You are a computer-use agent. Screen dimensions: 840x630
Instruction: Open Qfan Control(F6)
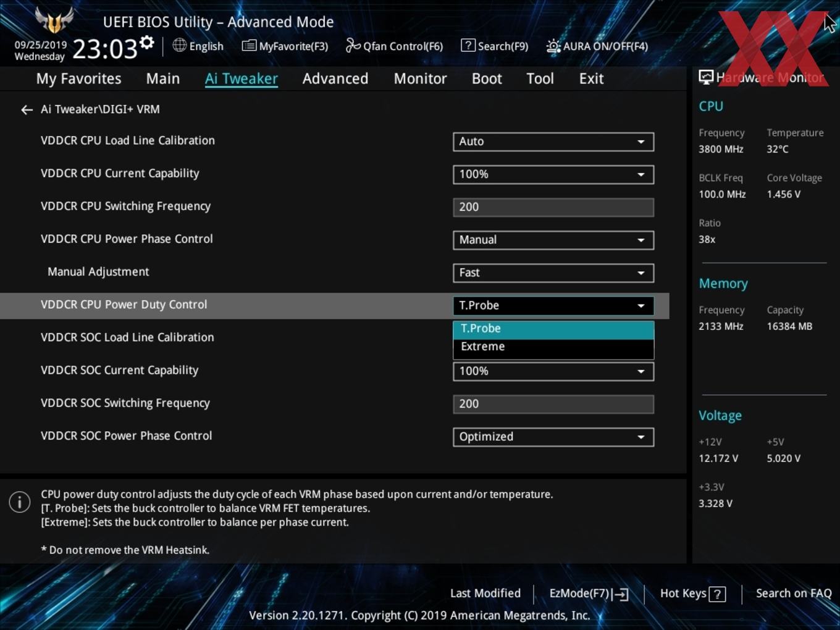tap(394, 46)
